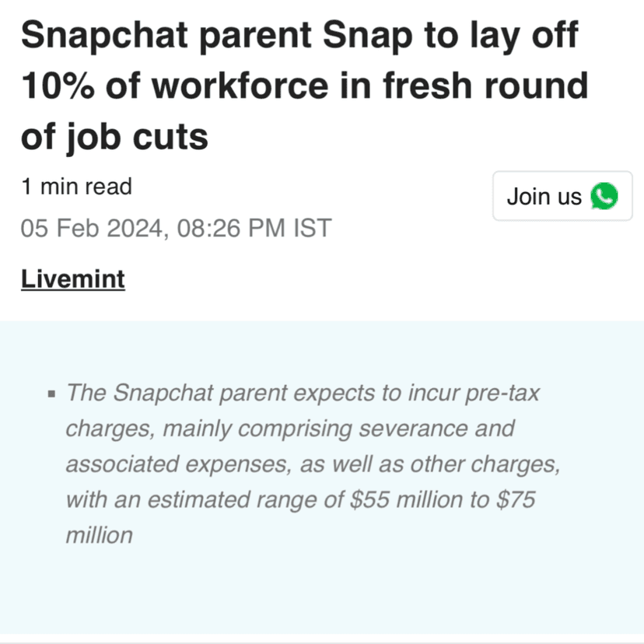The width and height of the screenshot is (644, 644).
Task: Click the "05 Feb 2024" date
Action: click(93, 229)
